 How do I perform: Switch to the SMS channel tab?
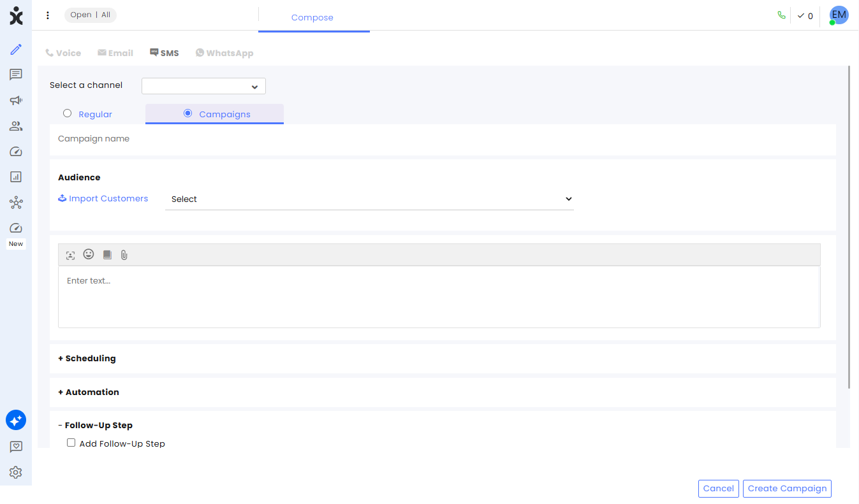165,53
